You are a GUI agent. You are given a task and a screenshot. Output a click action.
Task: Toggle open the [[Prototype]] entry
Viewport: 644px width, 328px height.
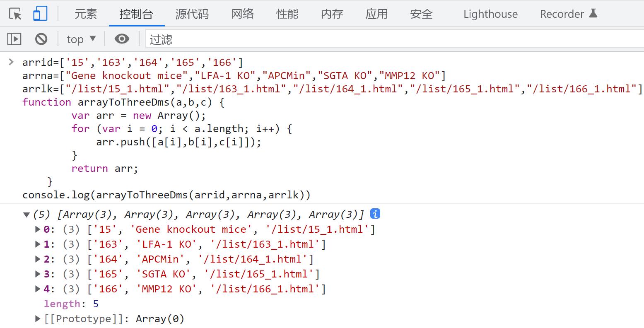tap(37, 318)
